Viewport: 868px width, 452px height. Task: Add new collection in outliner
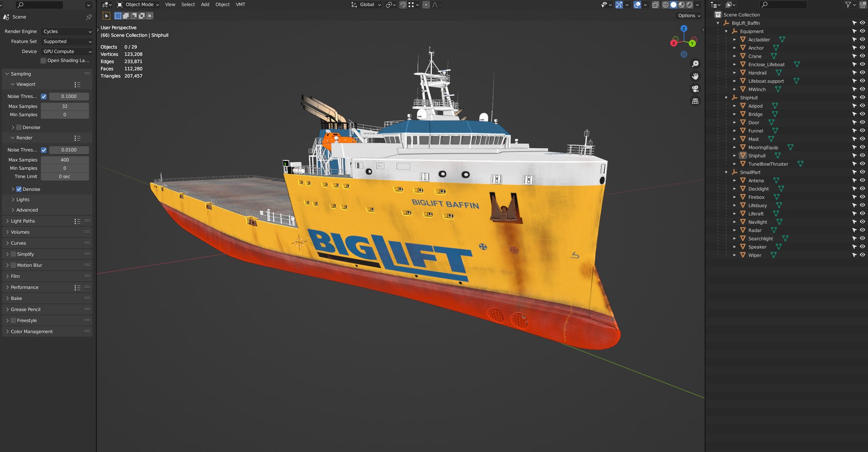point(863,5)
